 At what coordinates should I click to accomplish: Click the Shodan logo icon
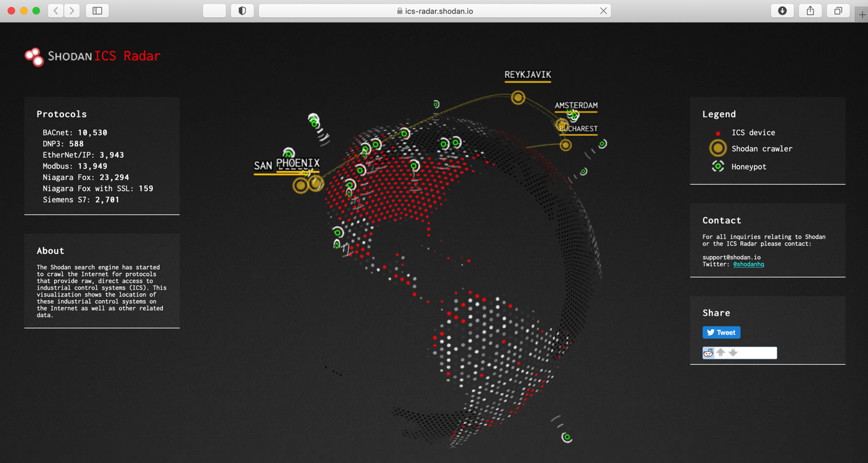(x=34, y=57)
